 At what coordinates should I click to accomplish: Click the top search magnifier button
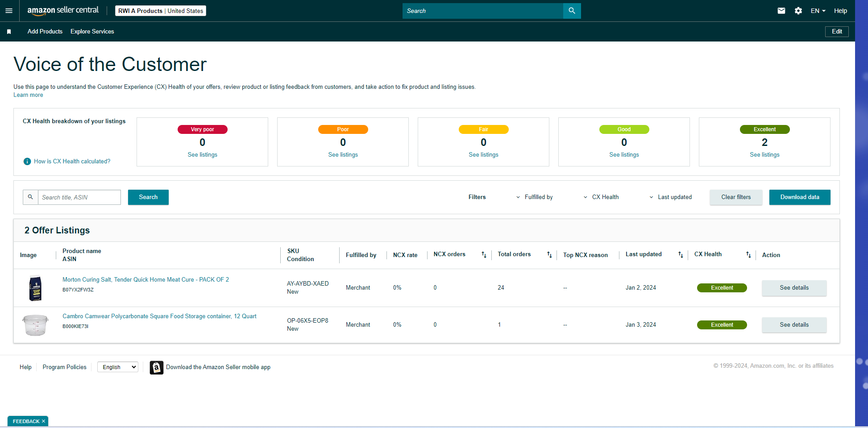click(x=572, y=11)
